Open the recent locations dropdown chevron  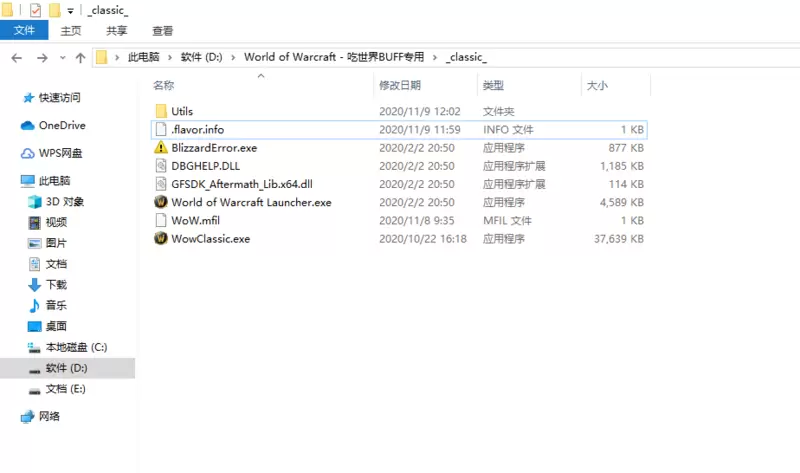pyautogui.click(x=62, y=58)
